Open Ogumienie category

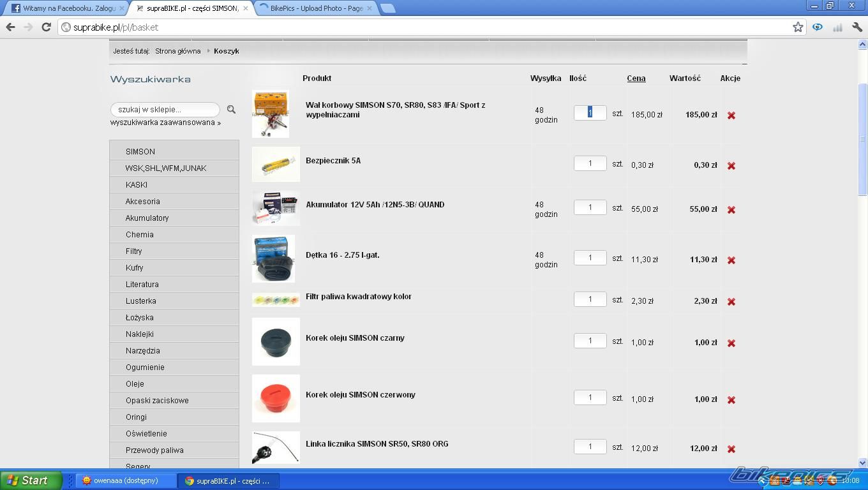click(x=174, y=367)
